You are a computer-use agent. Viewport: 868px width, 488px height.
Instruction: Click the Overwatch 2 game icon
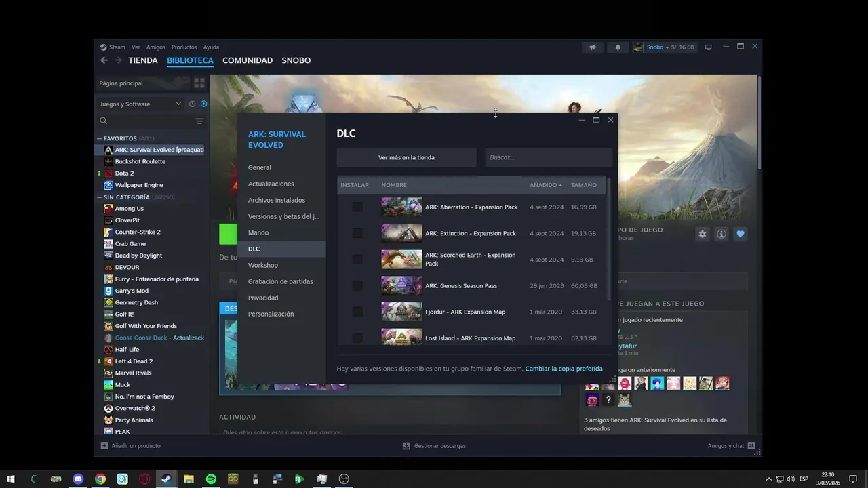[108, 408]
